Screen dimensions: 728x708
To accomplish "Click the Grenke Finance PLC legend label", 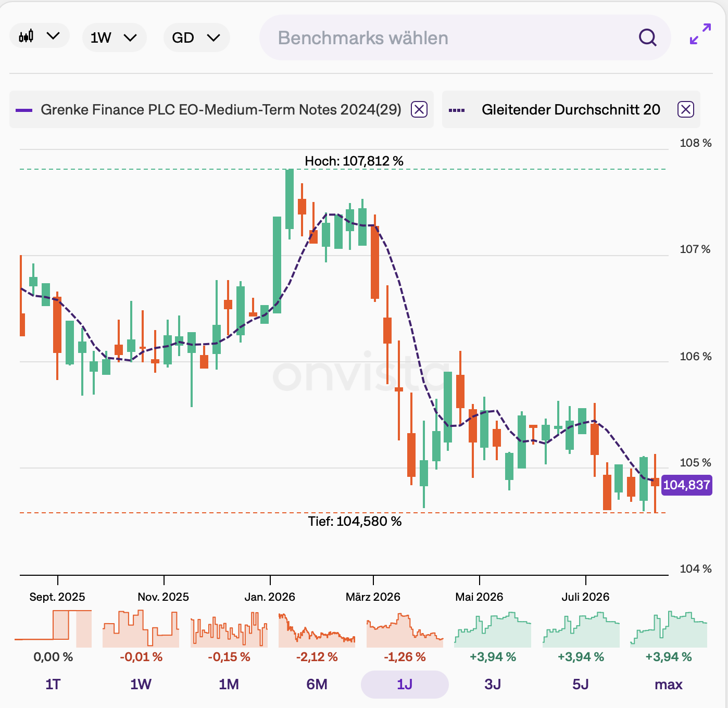I will [x=221, y=109].
